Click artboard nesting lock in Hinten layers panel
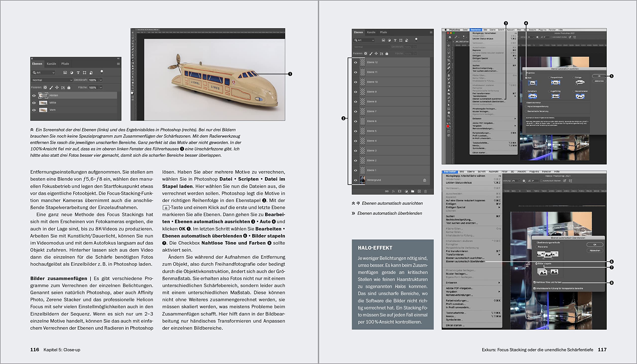This screenshot has height=364, width=637. click(63, 88)
